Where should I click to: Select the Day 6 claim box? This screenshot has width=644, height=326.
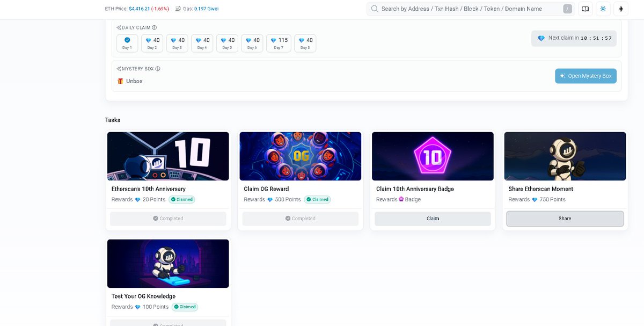click(252, 43)
